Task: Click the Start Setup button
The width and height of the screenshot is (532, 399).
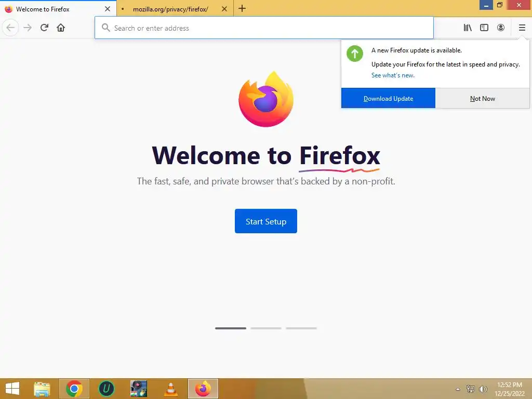Action: click(x=266, y=221)
